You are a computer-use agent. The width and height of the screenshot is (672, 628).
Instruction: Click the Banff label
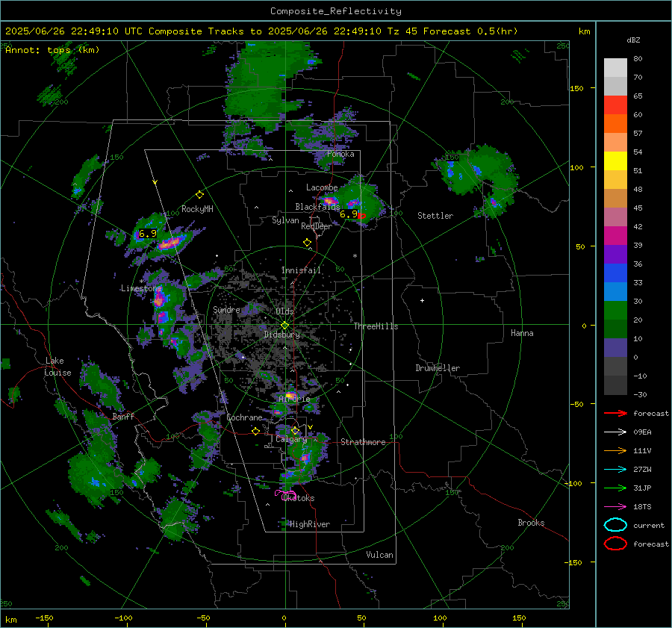tap(123, 416)
